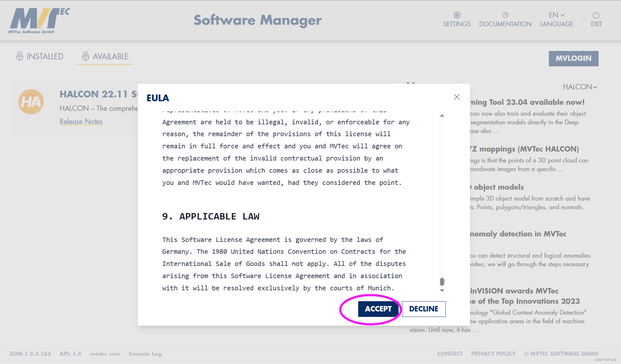Image resolution: width=621 pixels, height=364 pixels.
Task: Open the inVISION awards MVTec news headline
Action: [x=525, y=296]
